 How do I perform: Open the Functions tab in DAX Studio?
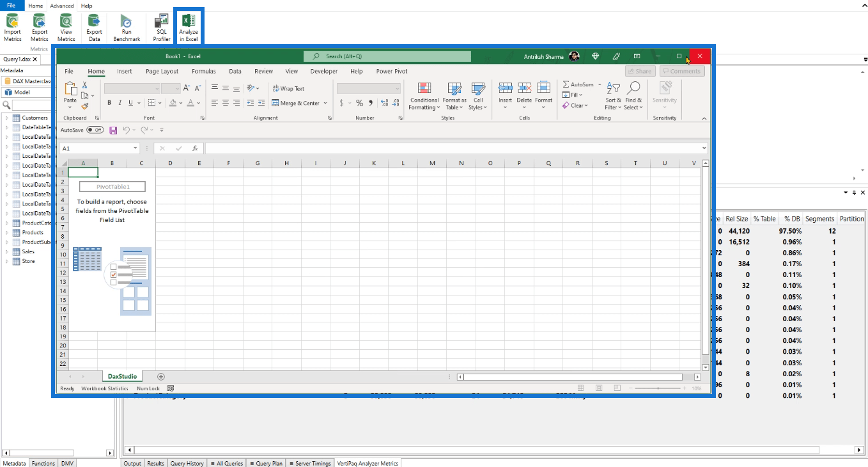click(x=43, y=463)
